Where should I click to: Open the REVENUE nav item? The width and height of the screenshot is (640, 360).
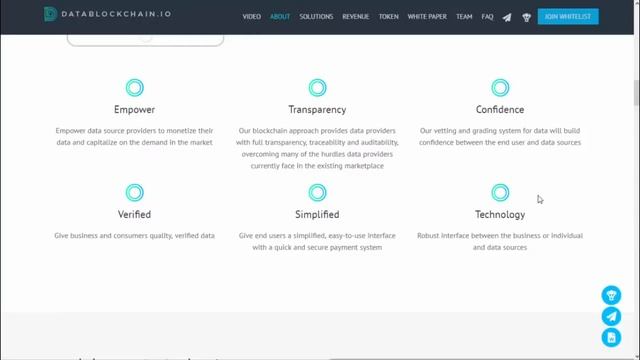click(356, 17)
